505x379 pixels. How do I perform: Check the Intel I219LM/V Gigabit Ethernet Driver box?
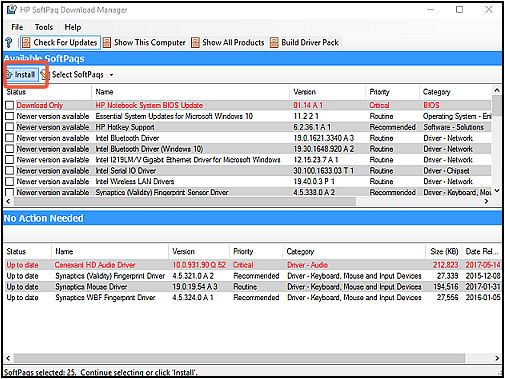[10, 160]
